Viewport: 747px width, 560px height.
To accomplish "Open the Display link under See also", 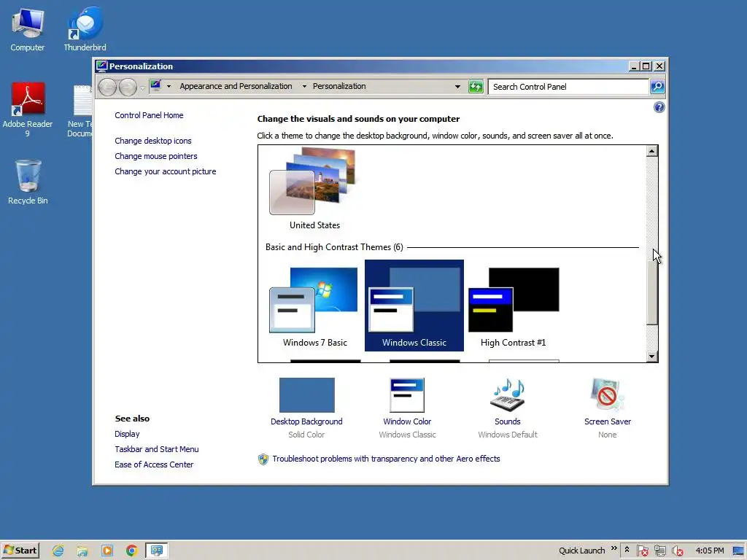I will click(127, 434).
